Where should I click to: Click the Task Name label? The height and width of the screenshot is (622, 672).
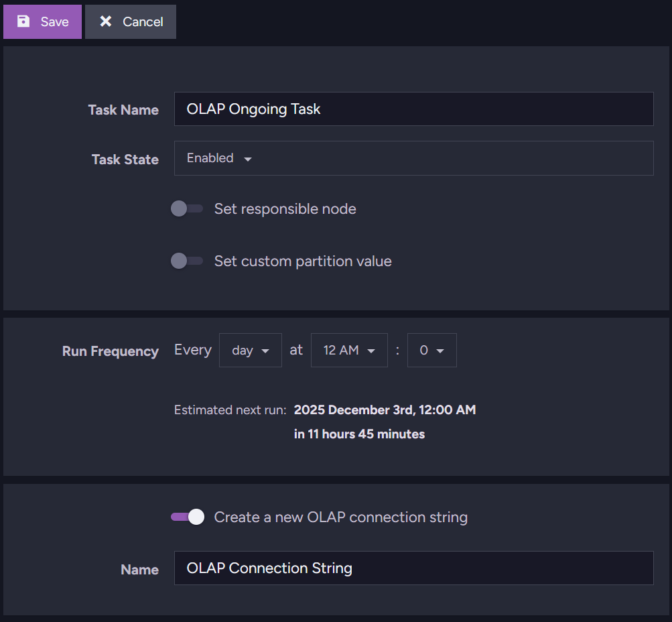(123, 110)
